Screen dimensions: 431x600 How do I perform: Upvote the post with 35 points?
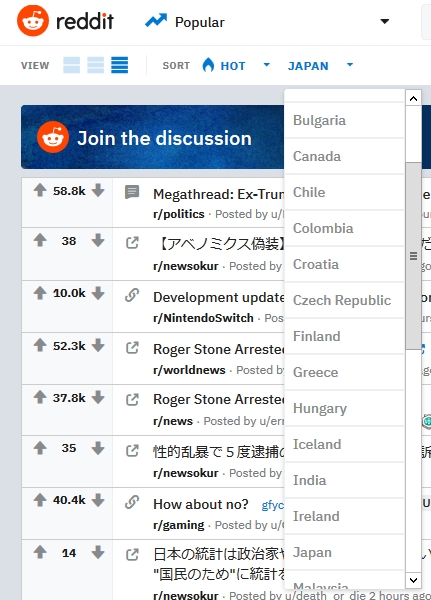pyautogui.click(x=40, y=448)
